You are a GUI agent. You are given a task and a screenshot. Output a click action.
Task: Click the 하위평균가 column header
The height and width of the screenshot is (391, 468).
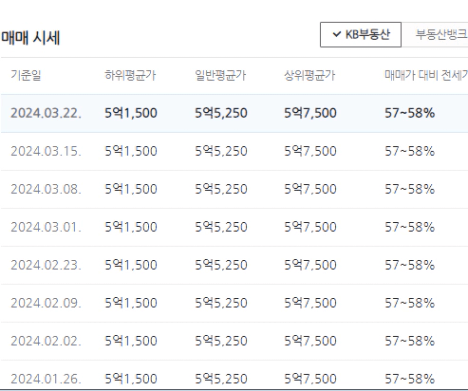(130, 75)
